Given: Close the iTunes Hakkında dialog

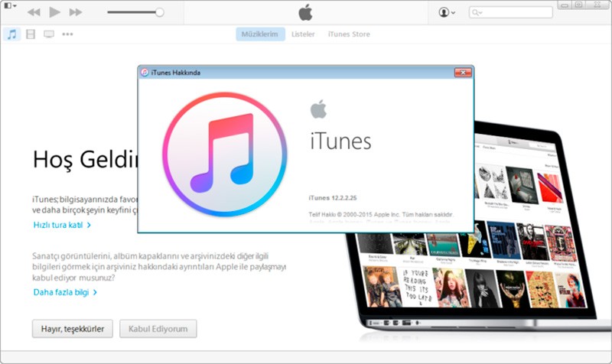Looking at the screenshot, I should coord(463,73).
